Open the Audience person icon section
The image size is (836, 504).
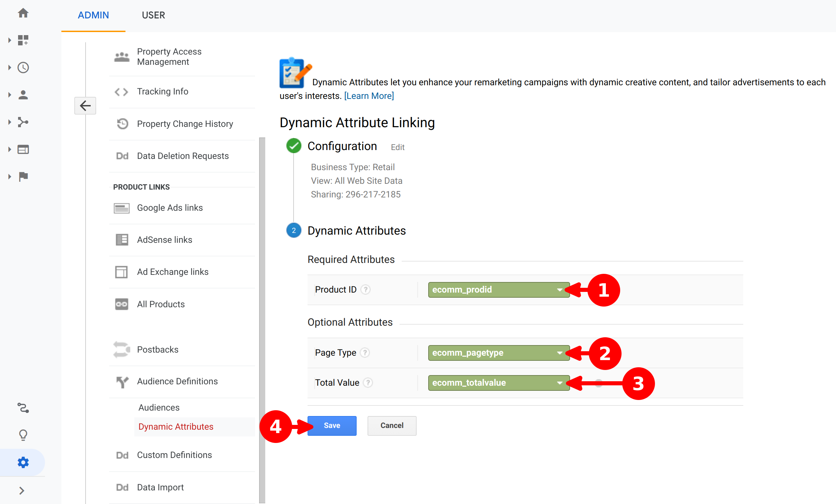point(23,95)
